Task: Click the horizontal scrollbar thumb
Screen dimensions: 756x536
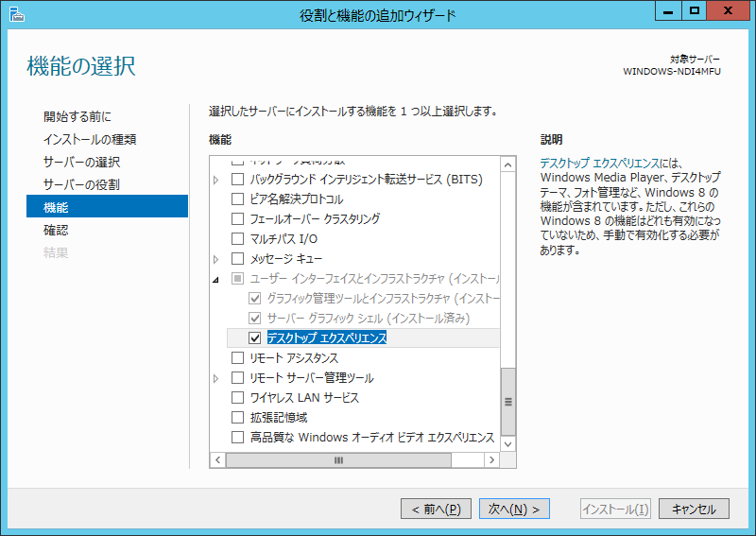Action: pos(337,459)
